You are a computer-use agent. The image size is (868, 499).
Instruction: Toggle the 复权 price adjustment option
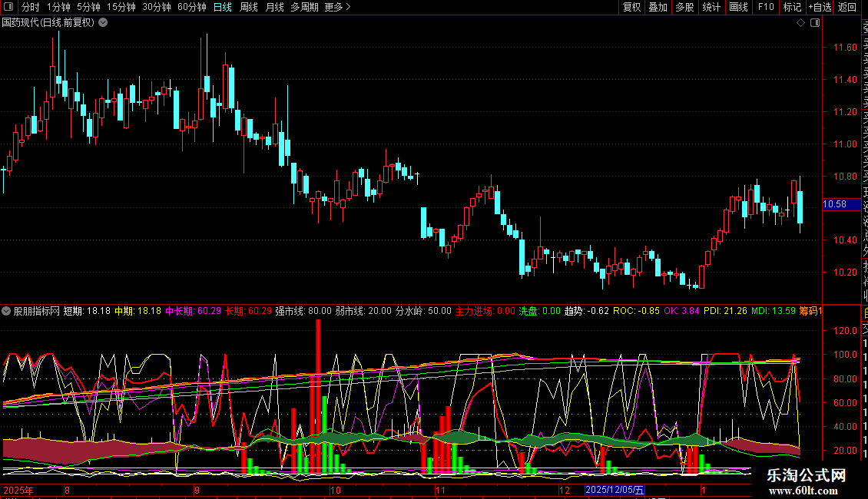[631, 7]
